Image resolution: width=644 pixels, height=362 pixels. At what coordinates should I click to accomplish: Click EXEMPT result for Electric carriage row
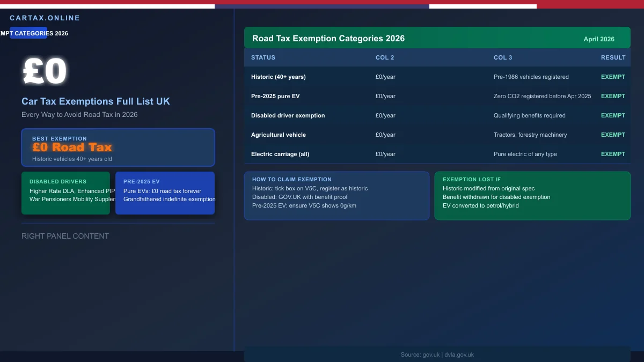613,154
